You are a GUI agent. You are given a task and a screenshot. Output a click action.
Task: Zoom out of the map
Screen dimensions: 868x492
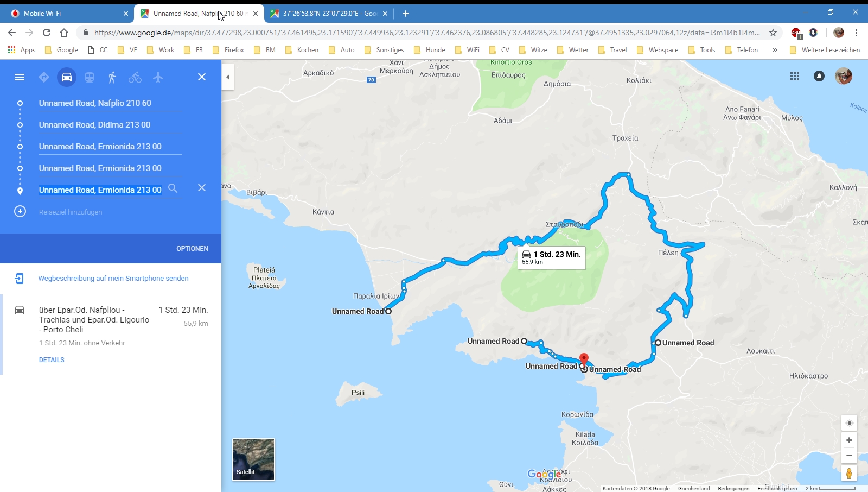pyautogui.click(x=849, y=456)
